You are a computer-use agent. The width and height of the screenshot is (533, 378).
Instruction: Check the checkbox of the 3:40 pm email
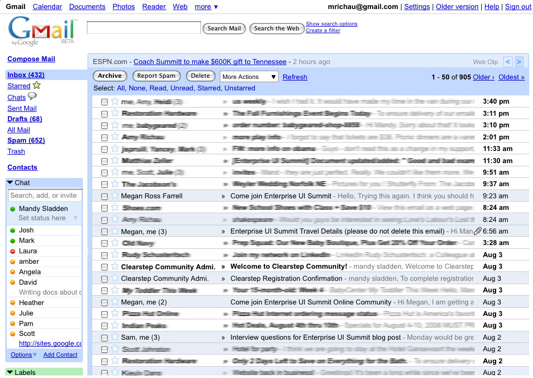[x=104, y=102]
